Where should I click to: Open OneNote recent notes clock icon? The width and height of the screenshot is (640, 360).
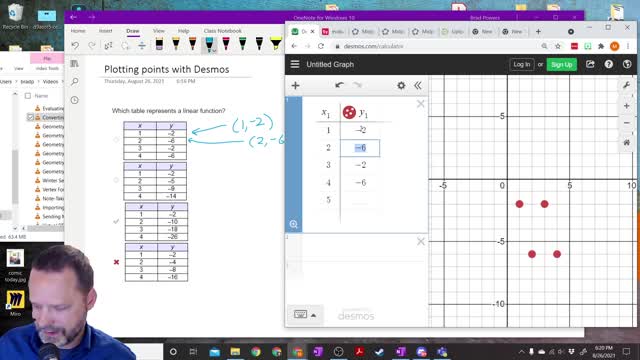pos(75,100)
